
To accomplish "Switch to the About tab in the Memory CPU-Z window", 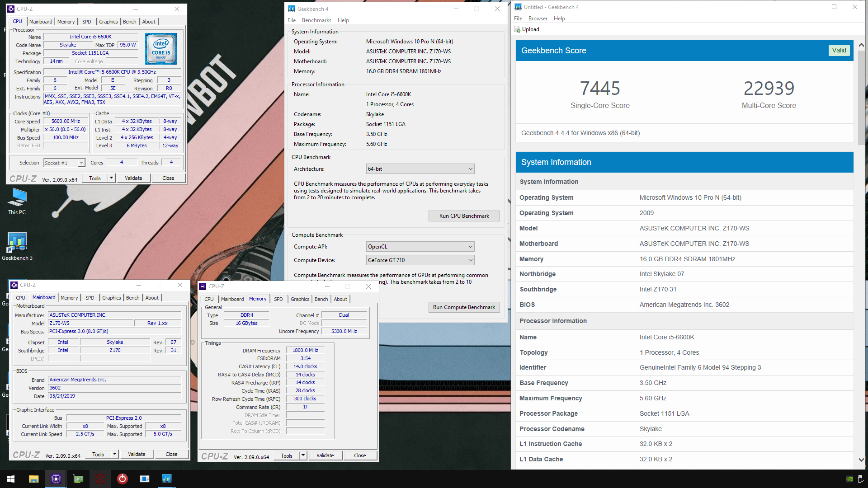I will click(340, 299).
